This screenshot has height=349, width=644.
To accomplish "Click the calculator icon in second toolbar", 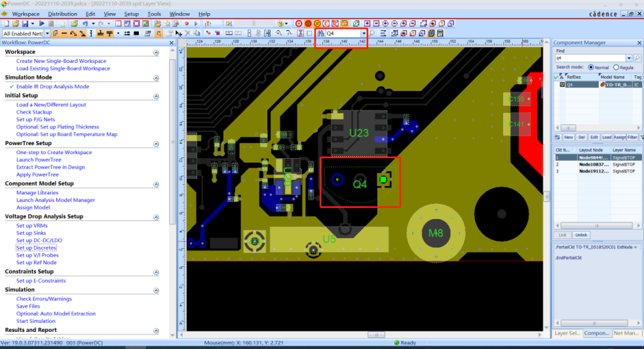I will pyautogui.click(x=440, y=33).
